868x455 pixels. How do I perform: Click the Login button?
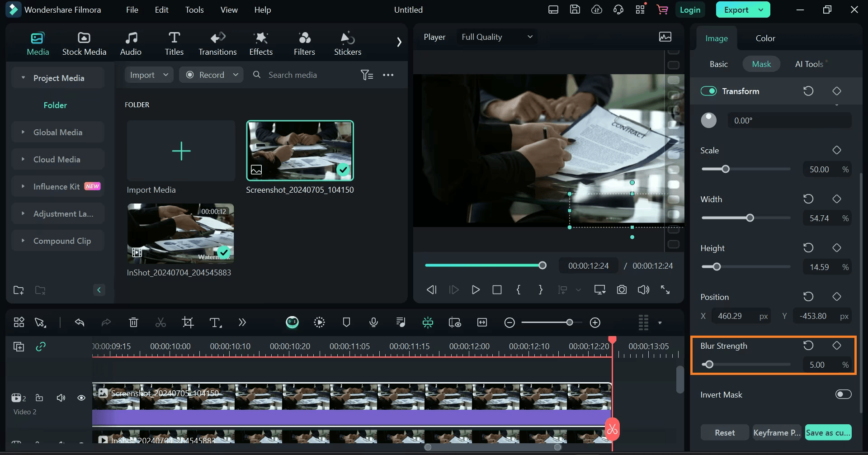690,10
